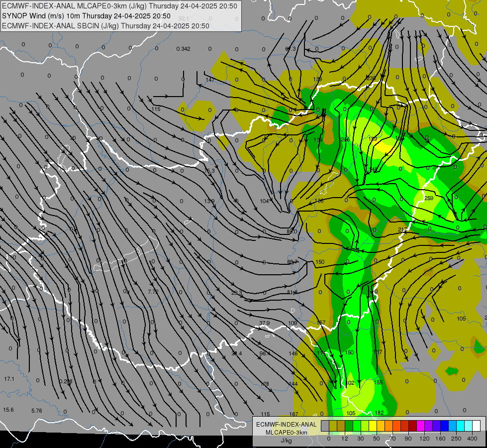Click the white legend swatch
Screen dimensions: 487x448
(x=477, y=426)
